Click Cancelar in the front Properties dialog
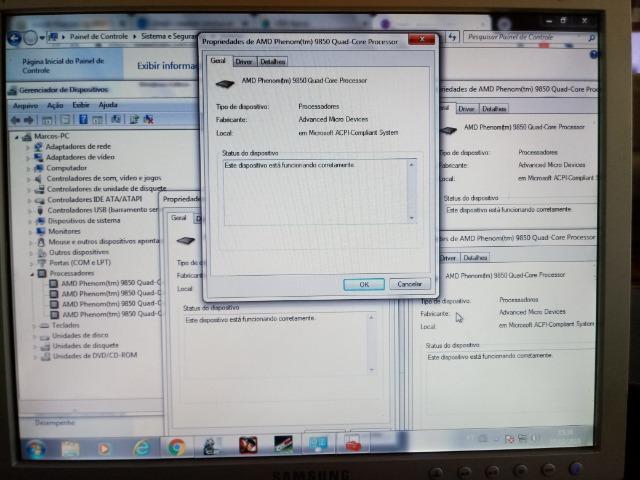The height and width of the screenshot is (480, 640). (x=409, y=284)
